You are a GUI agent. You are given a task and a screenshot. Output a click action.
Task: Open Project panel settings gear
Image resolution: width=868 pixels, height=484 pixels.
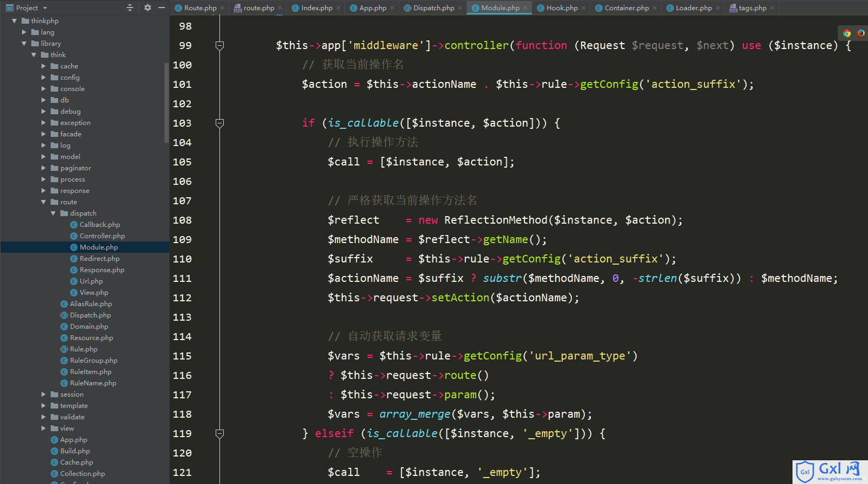(147, 8)
